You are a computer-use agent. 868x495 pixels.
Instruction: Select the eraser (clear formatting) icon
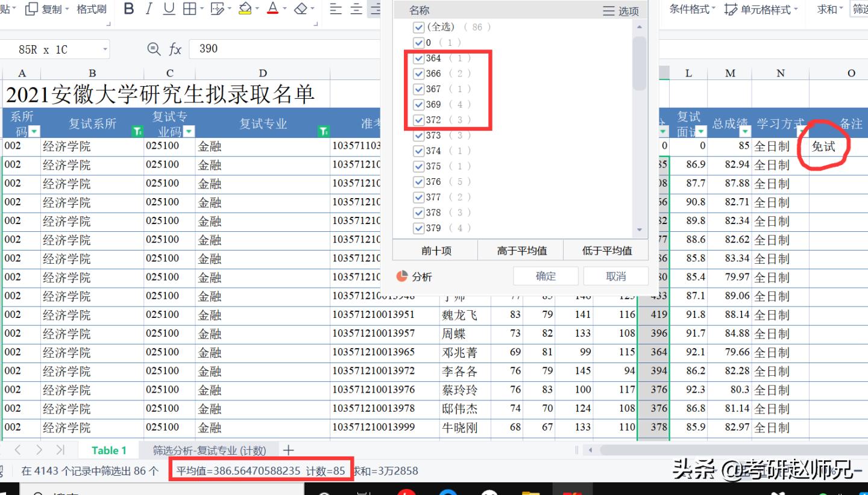[302, 9]
